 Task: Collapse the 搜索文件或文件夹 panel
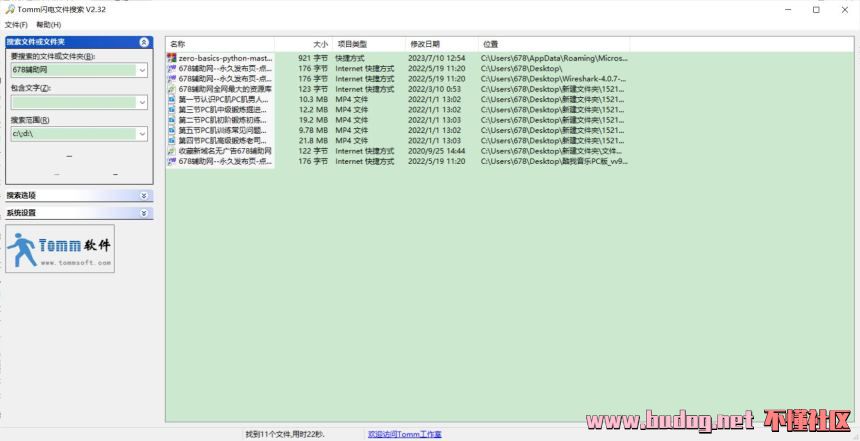(144, 43)
